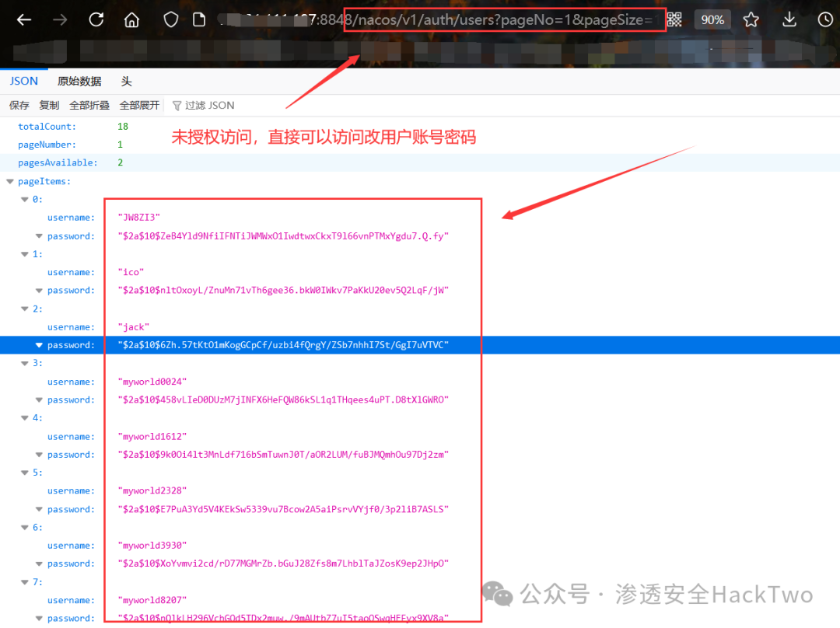Click the username value "ico"

[x=131, y=272]
